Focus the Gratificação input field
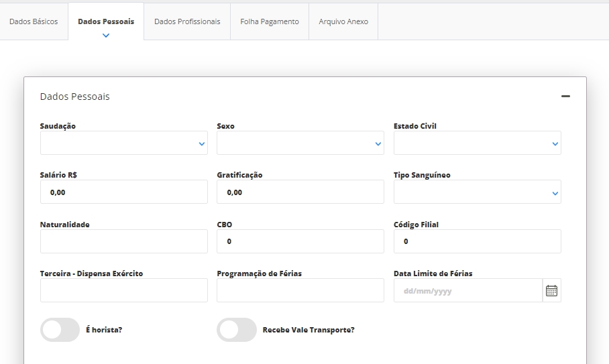The height and width of the screenshot is (364, 609). pos(300,192)
